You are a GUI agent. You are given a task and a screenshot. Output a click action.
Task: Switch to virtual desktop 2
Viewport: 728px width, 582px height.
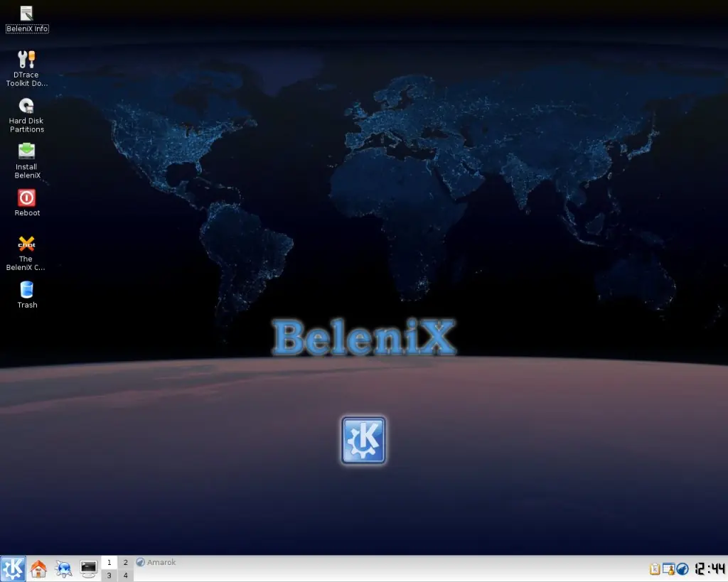coord(125,561)
